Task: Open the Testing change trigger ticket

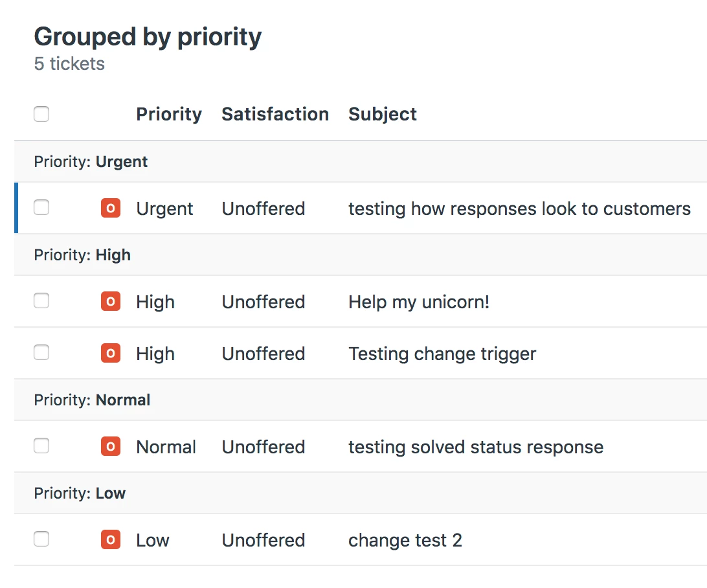Action: click(442, 354)
